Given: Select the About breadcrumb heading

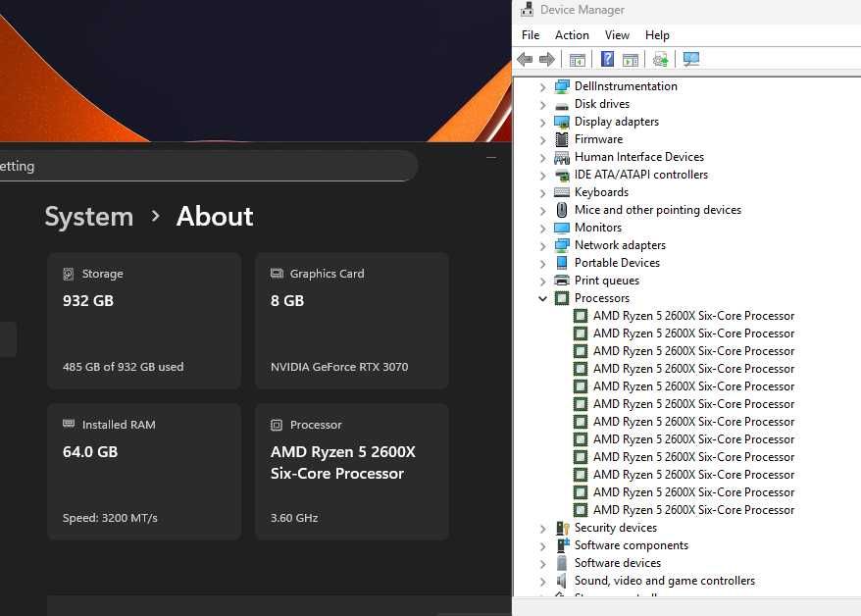Looking at the screenshot, I should click(215, 216).
